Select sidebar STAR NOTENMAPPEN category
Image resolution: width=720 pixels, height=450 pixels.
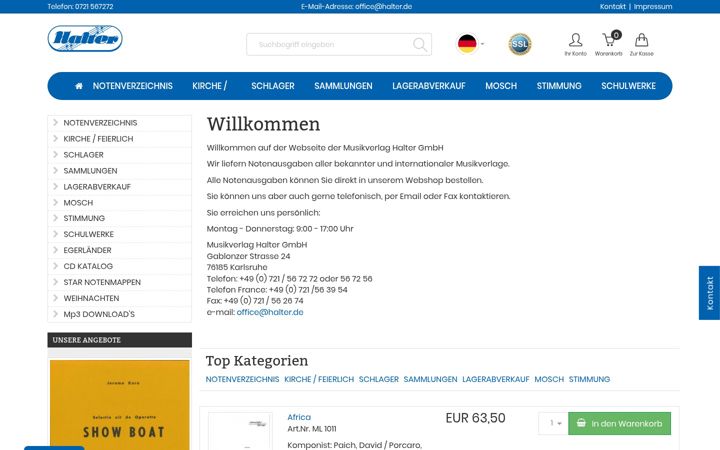[x=119, y=282]
